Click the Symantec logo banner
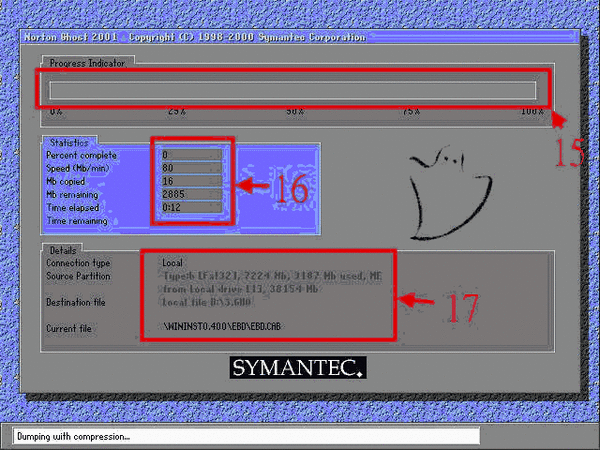Image resolution: width=600 pixels, height=450 pixels. click(x=298, y=368)
